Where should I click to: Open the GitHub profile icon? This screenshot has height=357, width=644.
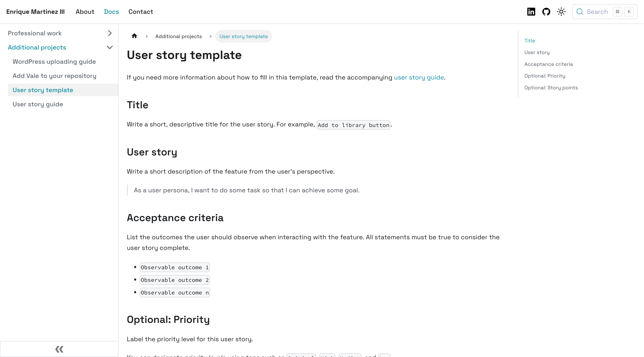[546, 12]
